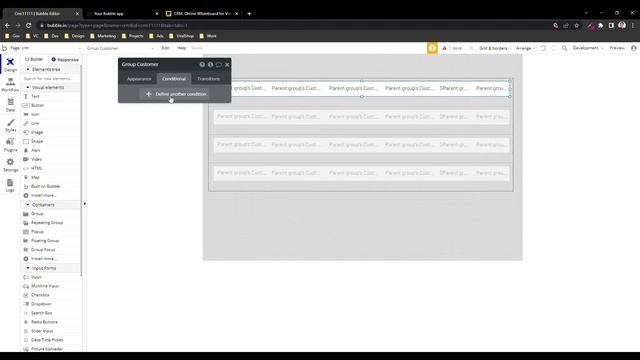Open comments icon in Group Customer panel
This screenshot has height=360, width=640.
click(x=218, y=64)
